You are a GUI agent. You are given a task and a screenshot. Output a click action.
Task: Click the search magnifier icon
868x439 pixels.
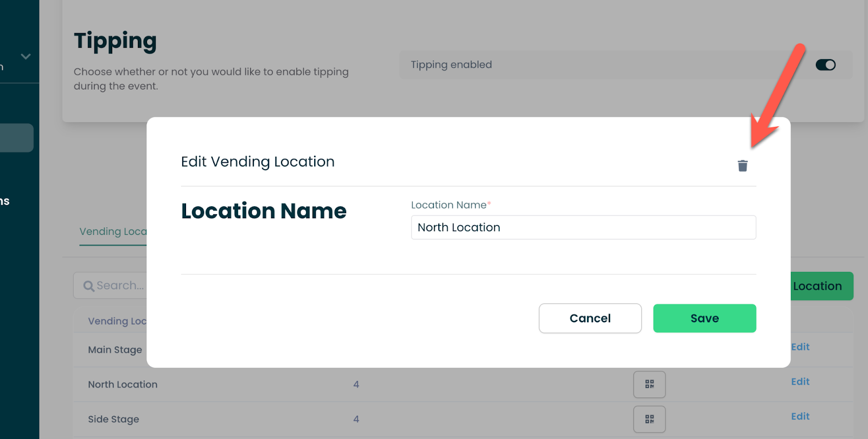(88, 286)
